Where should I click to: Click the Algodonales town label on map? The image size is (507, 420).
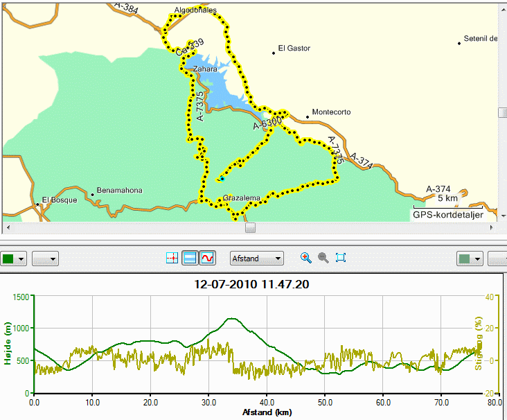195,10
